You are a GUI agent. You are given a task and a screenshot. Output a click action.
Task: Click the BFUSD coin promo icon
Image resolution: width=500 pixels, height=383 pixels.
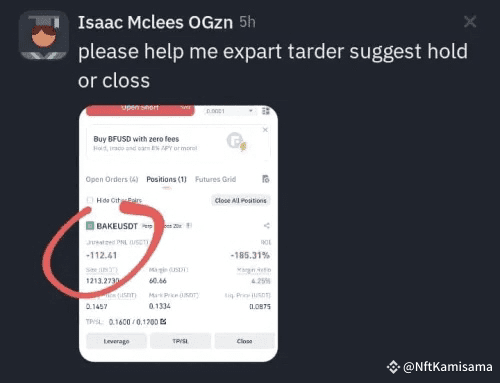click(x=236, y=141)
